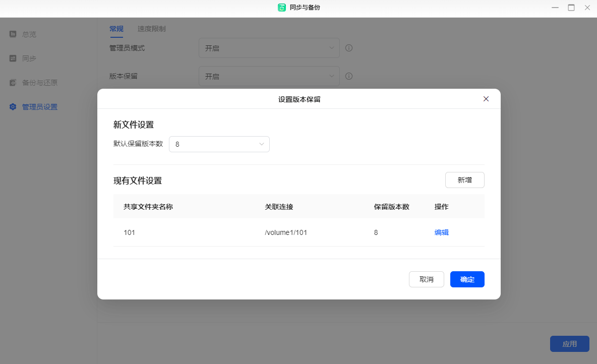
Task: Click the 保留版本数 column header
Action: coord(391,207)
